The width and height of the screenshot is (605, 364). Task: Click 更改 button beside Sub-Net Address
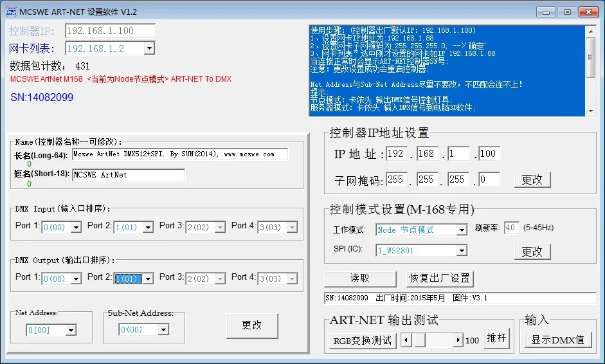pyautogui.click(x=252, y=325)
